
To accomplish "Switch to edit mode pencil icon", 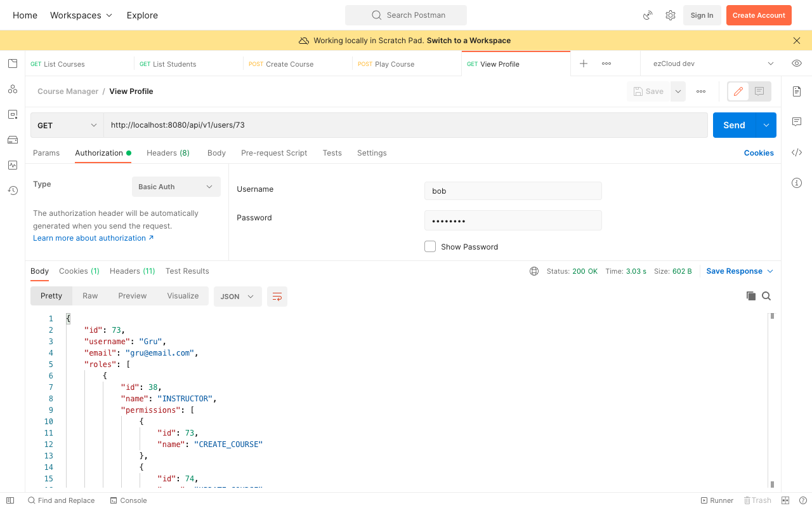I will click(738, 91).
